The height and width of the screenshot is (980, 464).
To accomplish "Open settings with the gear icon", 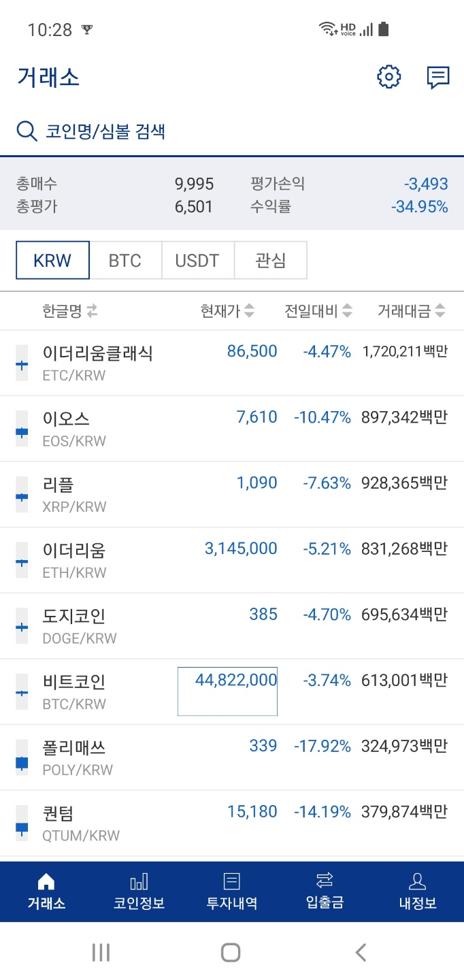I will tap(389, 77).
